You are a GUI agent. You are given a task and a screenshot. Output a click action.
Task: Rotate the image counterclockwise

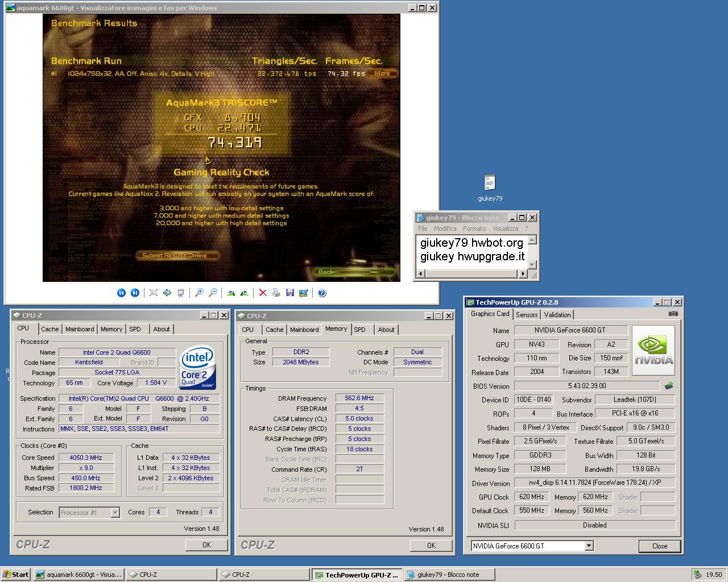[245, 293]
